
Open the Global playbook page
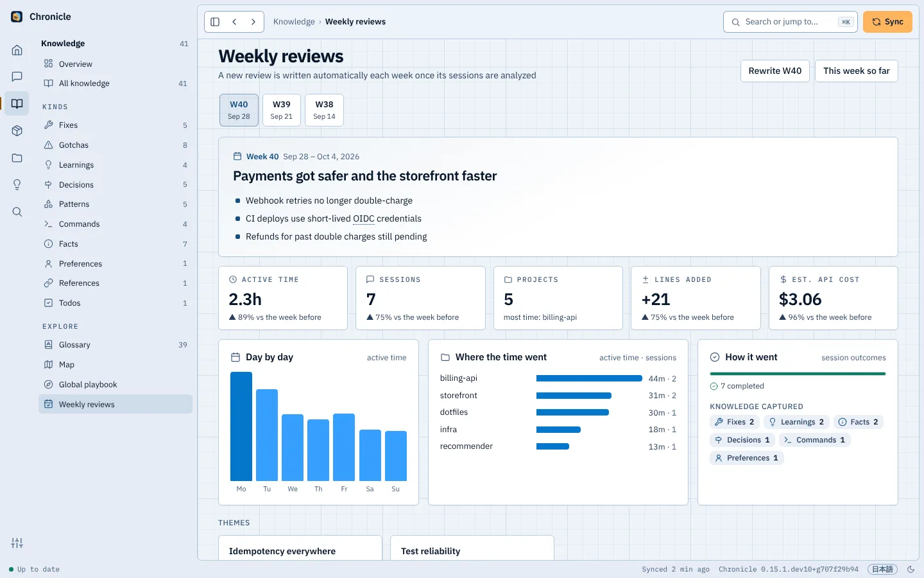point(116,385)
